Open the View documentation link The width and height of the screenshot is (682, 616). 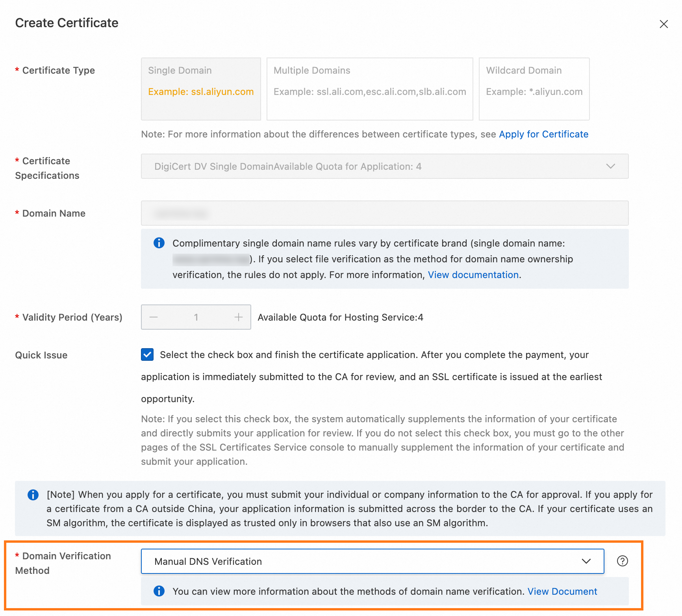[x=473, y=275]
